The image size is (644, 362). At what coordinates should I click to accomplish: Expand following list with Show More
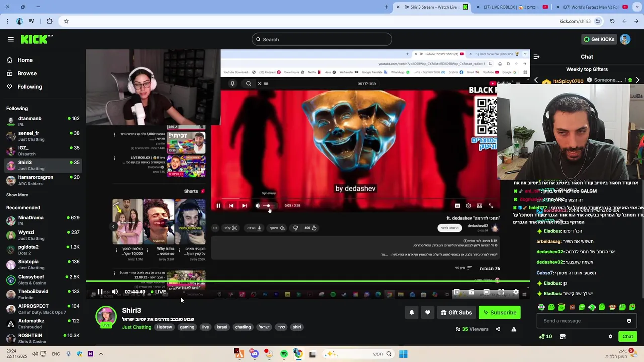(x=17, y=195)
